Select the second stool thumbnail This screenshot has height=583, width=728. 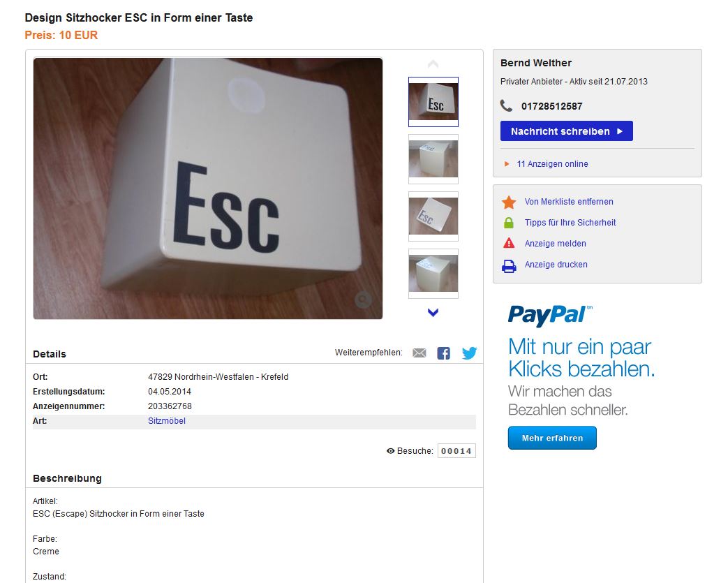coord(433,159)
